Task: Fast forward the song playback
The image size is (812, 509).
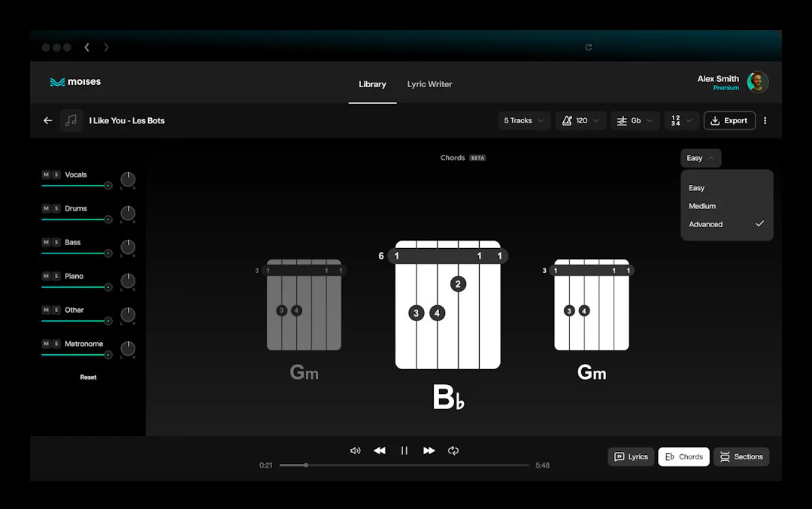Action: click(x=429, y=450)
